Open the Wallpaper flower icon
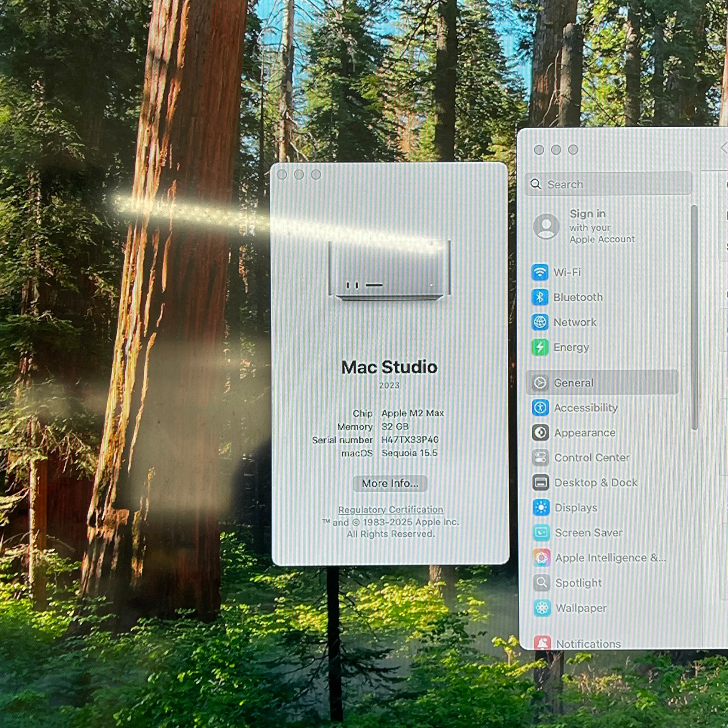This screenshot has width=728, height=728. point(542,608)
